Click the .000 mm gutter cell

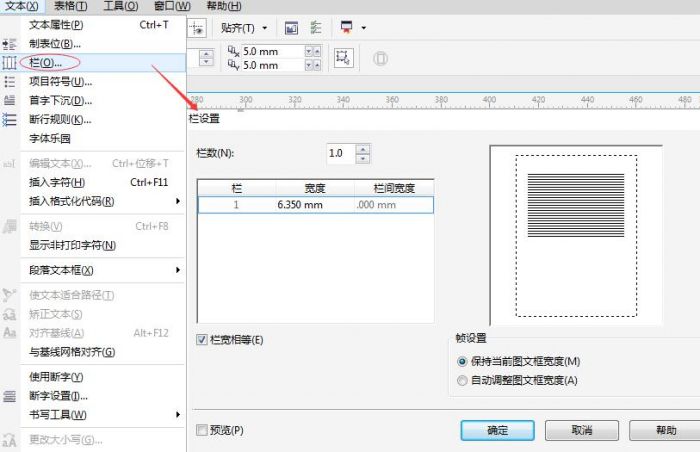pyautogui.click(x=394, y=205)
